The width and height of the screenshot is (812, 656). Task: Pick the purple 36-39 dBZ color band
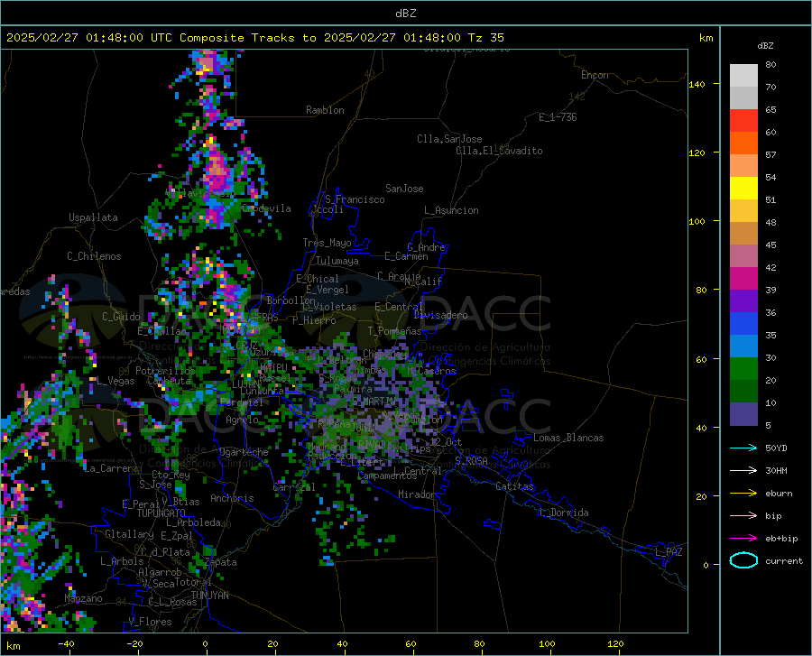(x=743, y=301)
